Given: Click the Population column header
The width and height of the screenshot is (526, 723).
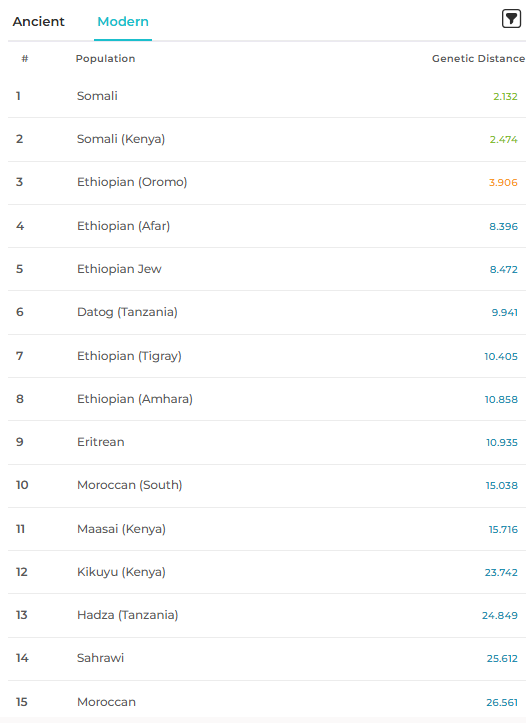Looking at the screenshot, I should point(106,59).
